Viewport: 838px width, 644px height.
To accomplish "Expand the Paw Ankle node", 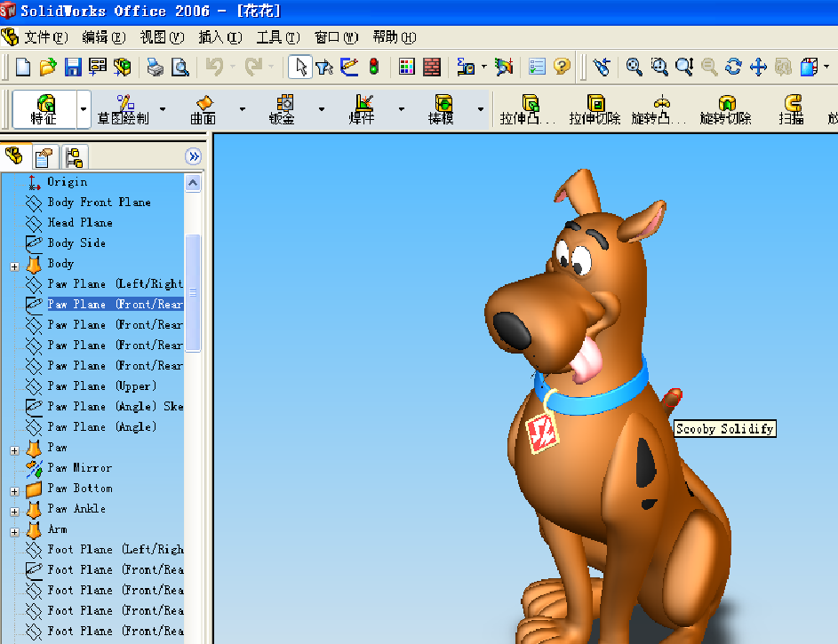I will pyautogui.click(x=14, y=512).
